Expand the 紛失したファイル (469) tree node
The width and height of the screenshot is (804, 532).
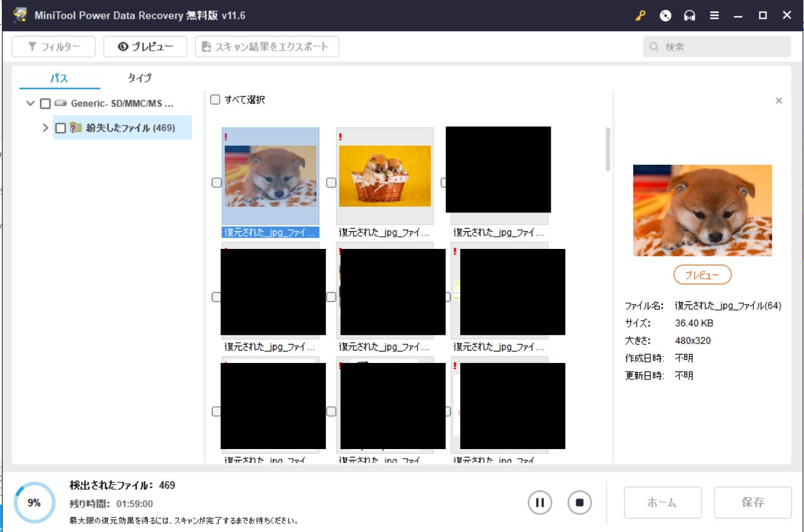click(x=45, y=128)
